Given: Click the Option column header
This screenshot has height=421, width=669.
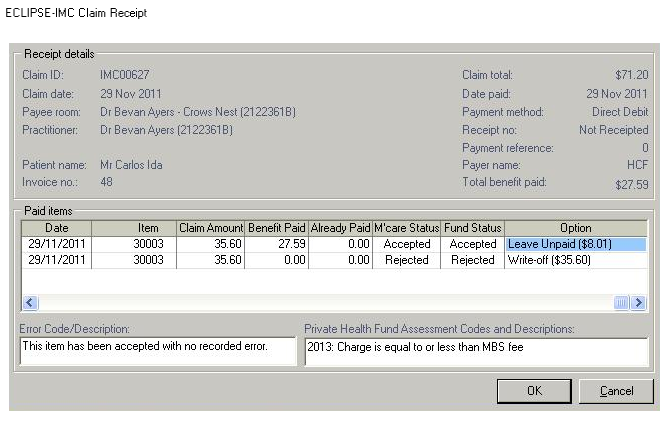Looking at the screenshot, I should pyautogui.click(x=575, y=228).
